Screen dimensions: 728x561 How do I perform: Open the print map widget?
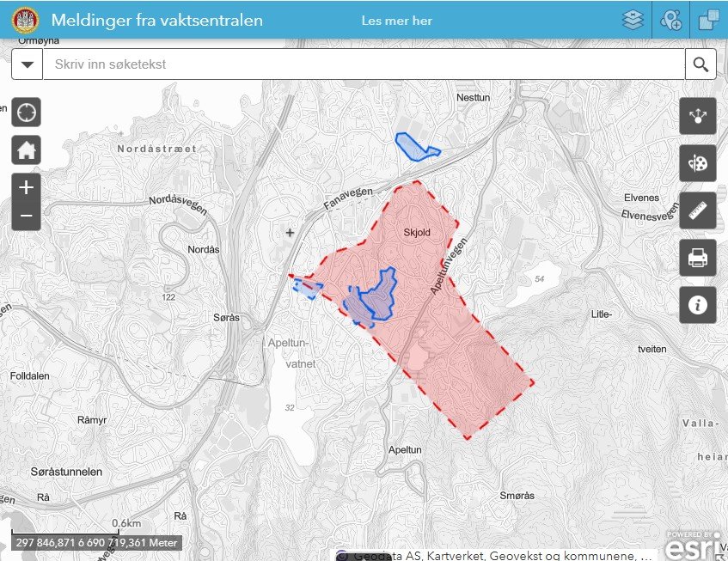697,258
